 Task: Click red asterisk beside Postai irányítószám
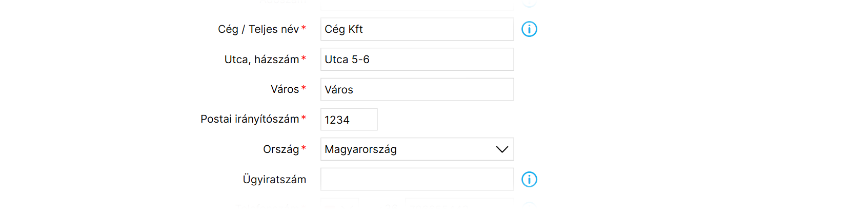click(304, 118)
